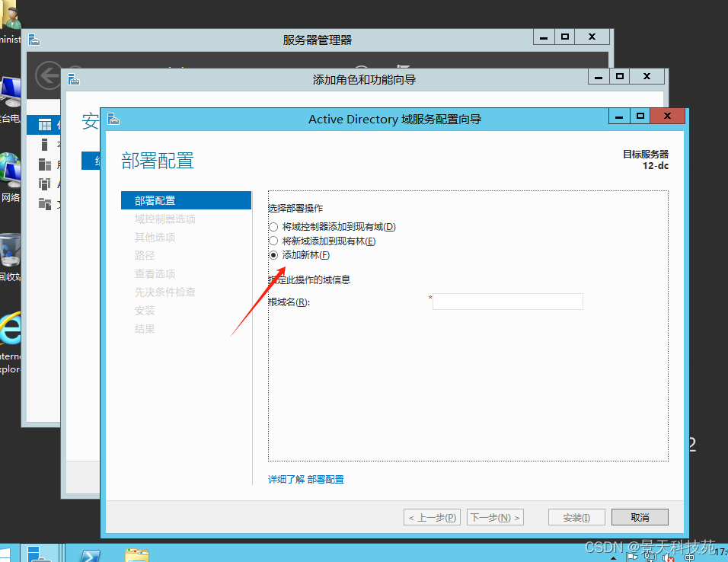Close the 添加角色和功能向导 window

(647, 77)
